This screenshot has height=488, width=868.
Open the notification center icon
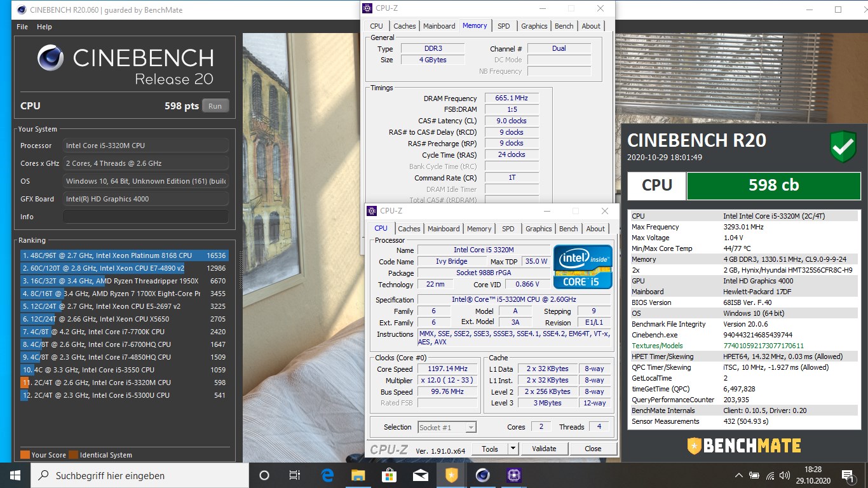(847, 475)
